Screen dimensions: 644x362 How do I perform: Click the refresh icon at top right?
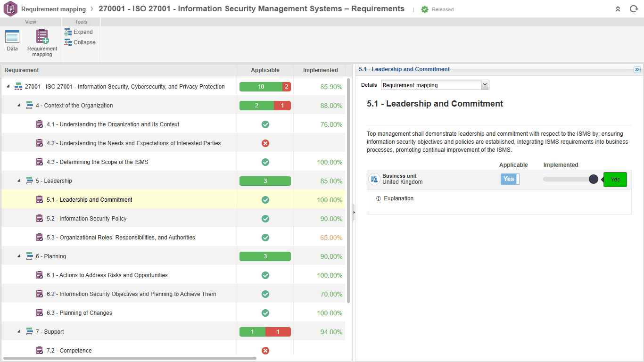[634, 9]
